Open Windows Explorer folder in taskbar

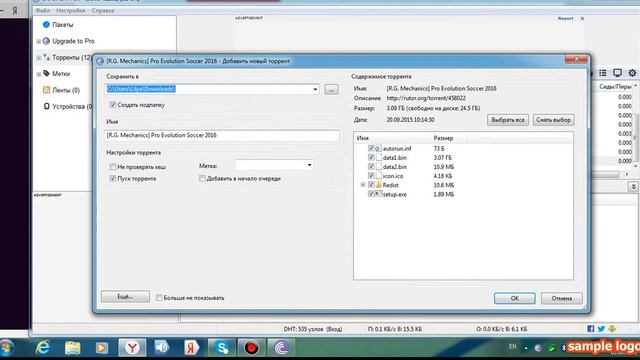coord(73,348)
